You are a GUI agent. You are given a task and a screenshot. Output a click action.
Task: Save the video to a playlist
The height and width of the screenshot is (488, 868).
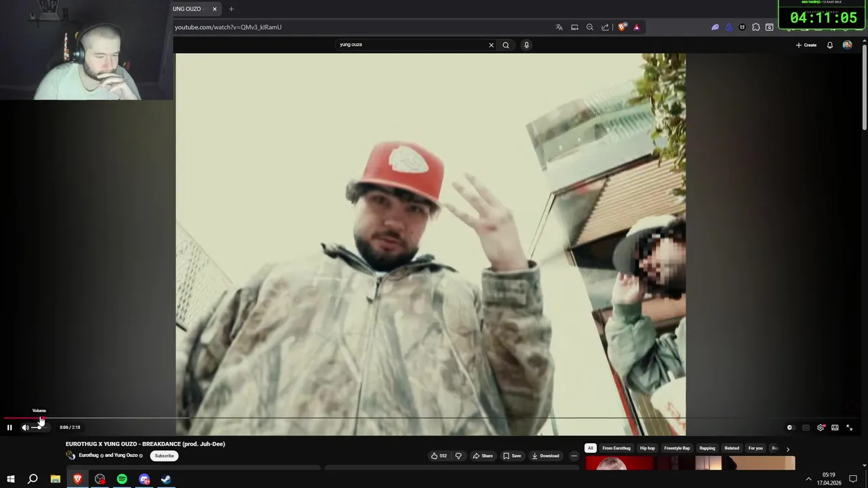pyautogui.click(x=512, y=455)
